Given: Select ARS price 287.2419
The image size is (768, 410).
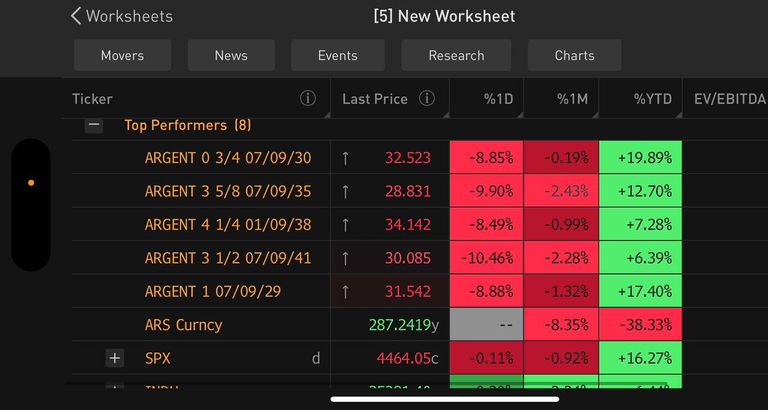Looking at the screenshot, I should [x=400, y=325].
